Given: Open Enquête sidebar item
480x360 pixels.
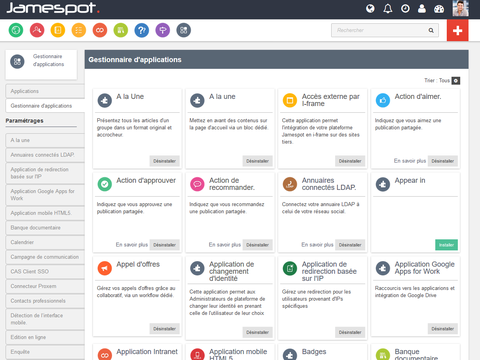Looking at the screenshot, I should coord(45,352).
